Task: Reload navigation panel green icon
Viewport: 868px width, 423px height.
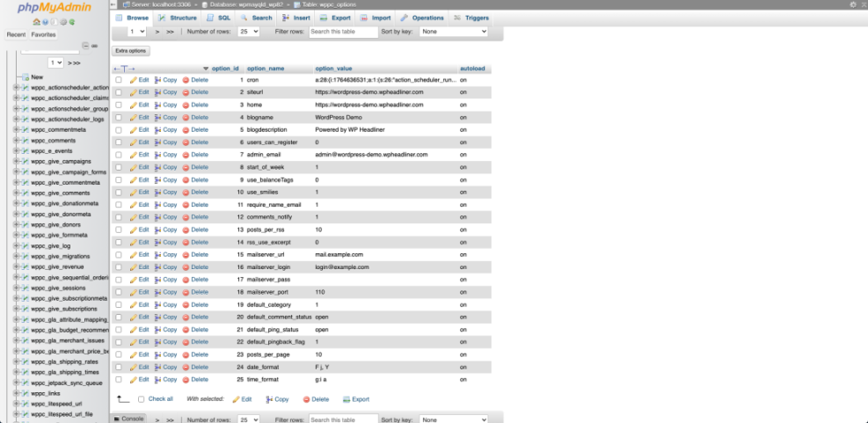Action: 72,22
